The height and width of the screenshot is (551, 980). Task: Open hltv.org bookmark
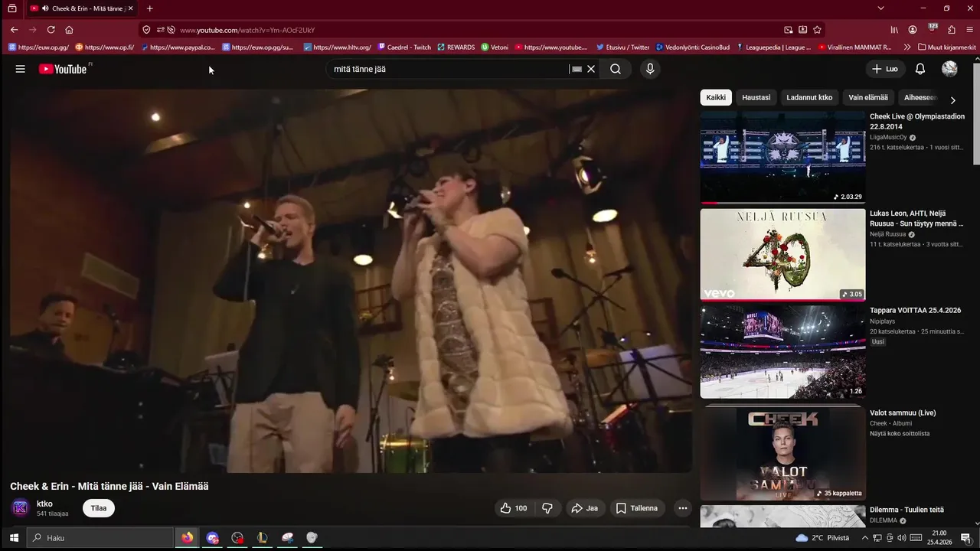click(x=337, y=47)
